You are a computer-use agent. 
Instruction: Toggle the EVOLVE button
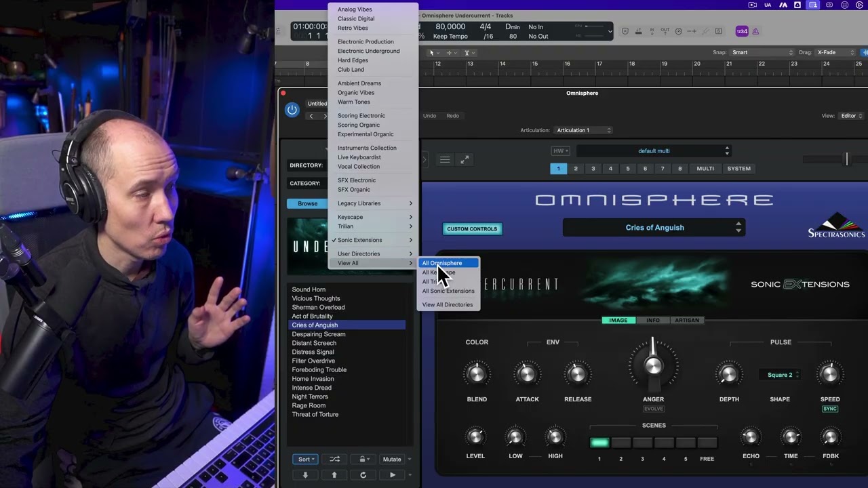click(653, 409)
